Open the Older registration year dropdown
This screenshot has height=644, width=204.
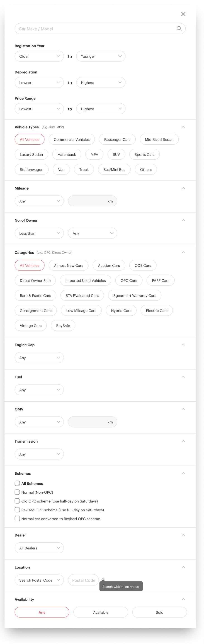pos(39,56)
